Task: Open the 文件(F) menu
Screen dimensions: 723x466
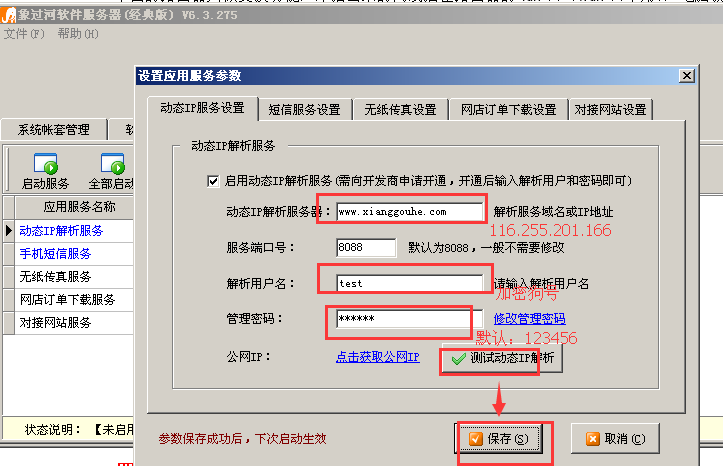Action: coord(24,34)
